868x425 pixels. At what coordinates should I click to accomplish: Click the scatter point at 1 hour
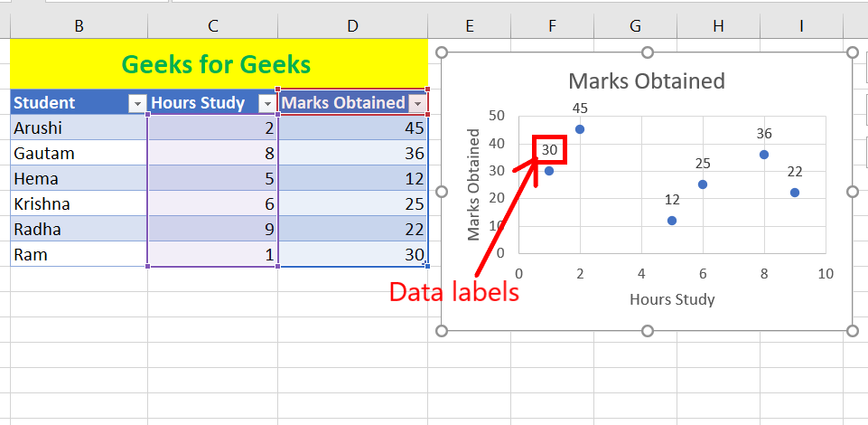[x=549, y=171]
